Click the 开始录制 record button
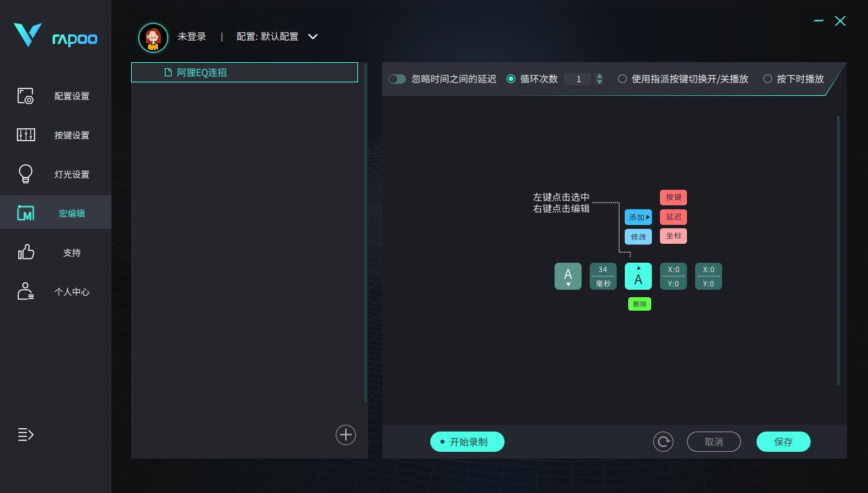 tap(467, 442)
